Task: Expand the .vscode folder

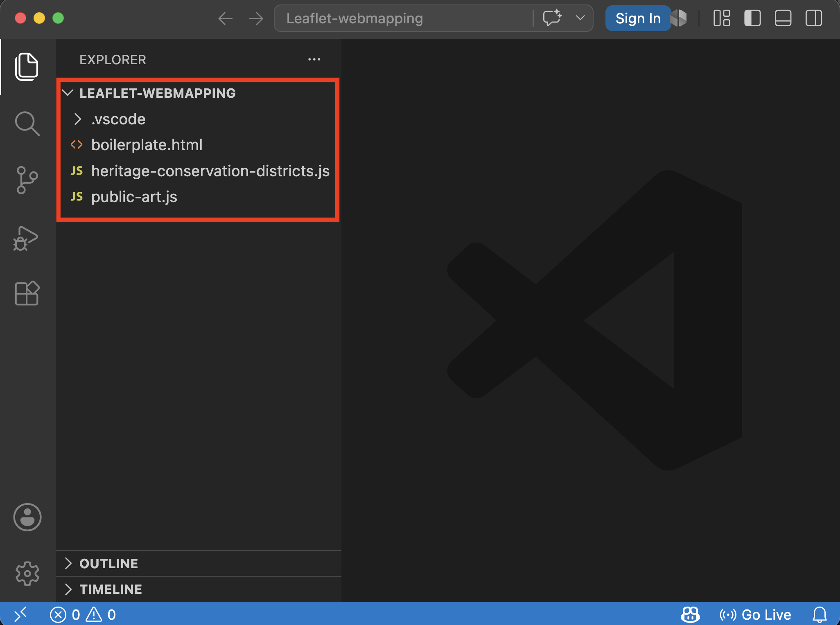Action: coord(198,119)
